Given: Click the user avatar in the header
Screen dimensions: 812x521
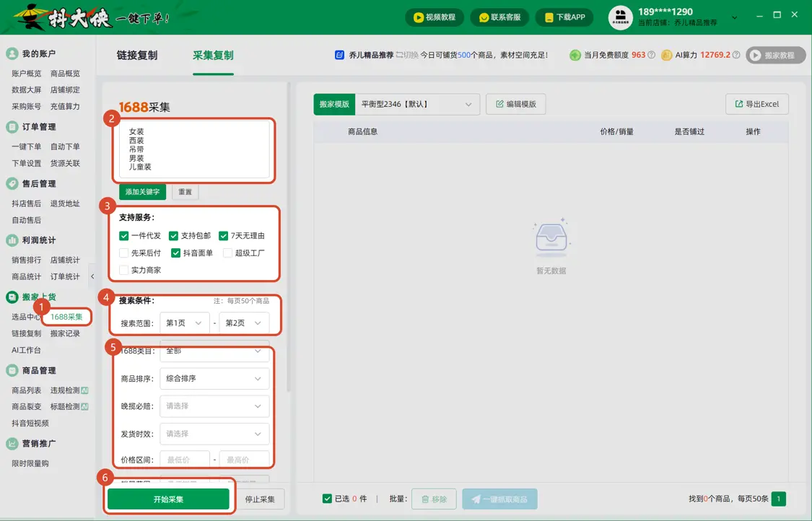Looking at the screenshot, I should click(620, 17).
